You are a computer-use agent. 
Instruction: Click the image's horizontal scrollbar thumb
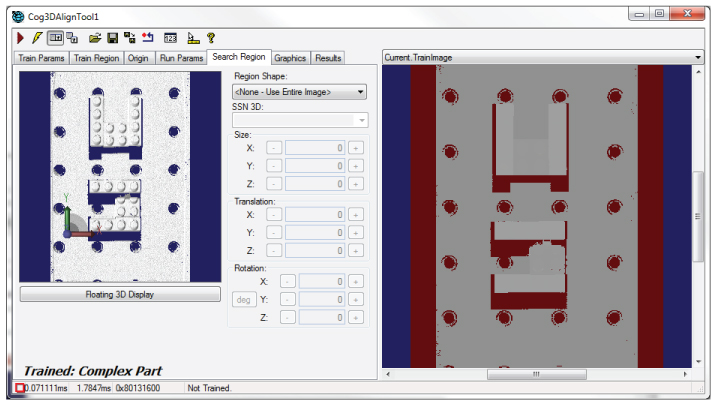coord(536,375)
